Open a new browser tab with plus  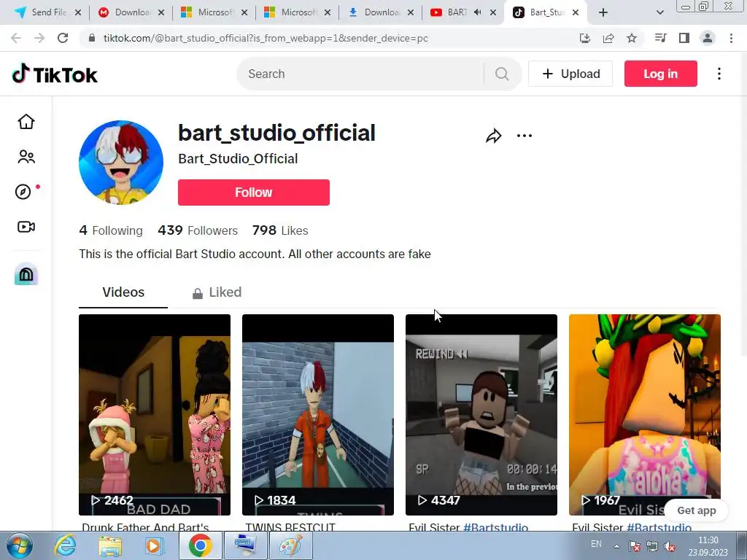click(603, 13)
